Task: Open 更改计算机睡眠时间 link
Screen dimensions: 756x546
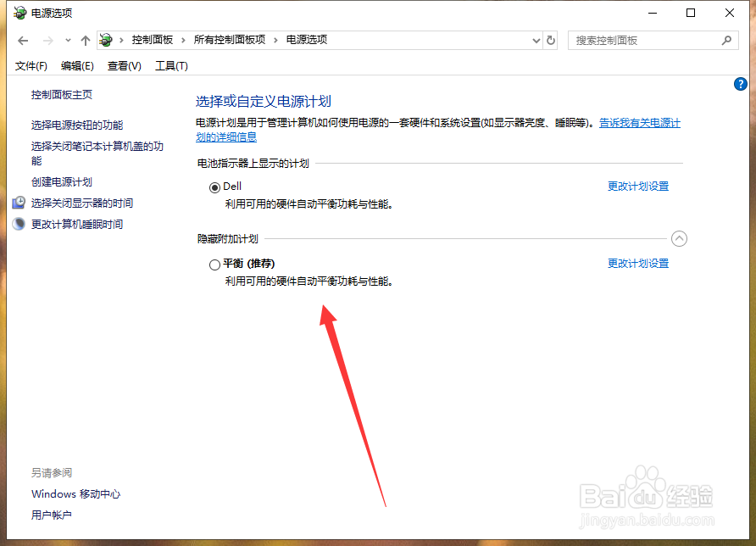Action: point(77,225)
